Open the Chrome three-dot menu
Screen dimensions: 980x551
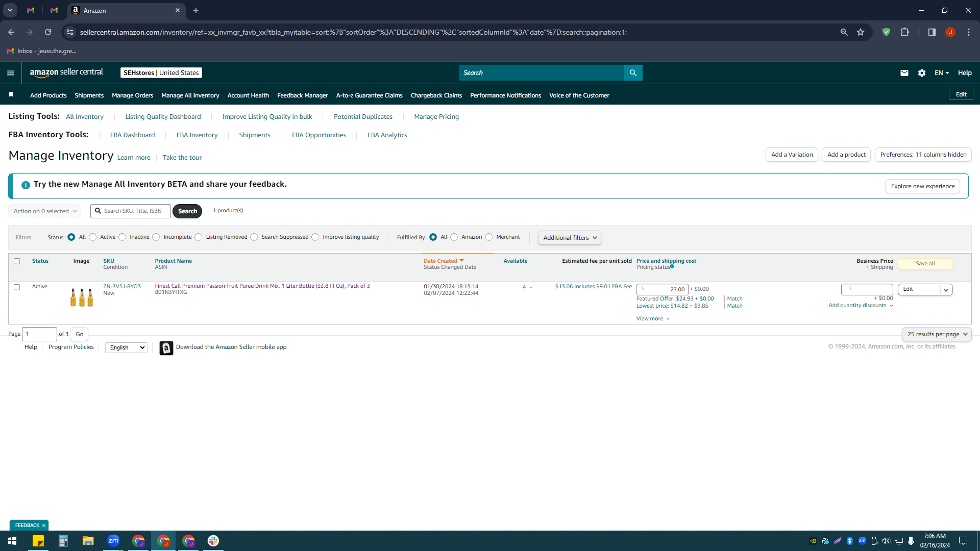tap(969, 32)
